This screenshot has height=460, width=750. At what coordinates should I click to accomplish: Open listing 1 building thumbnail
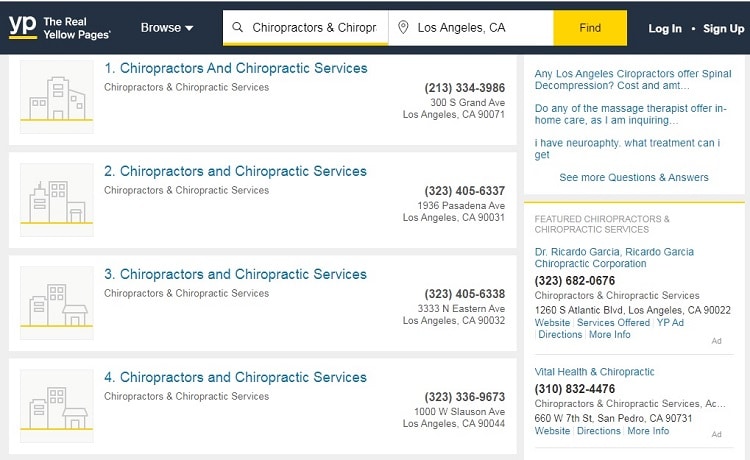click(56, 97)
